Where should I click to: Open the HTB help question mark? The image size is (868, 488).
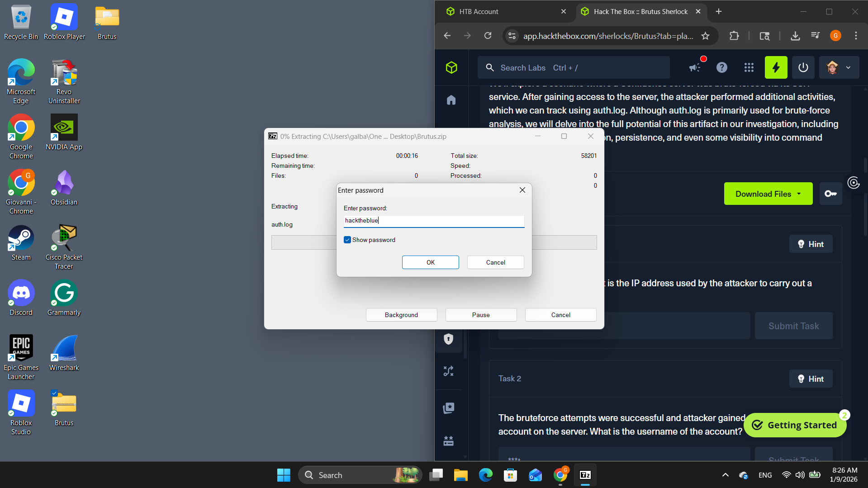point(722,68)
